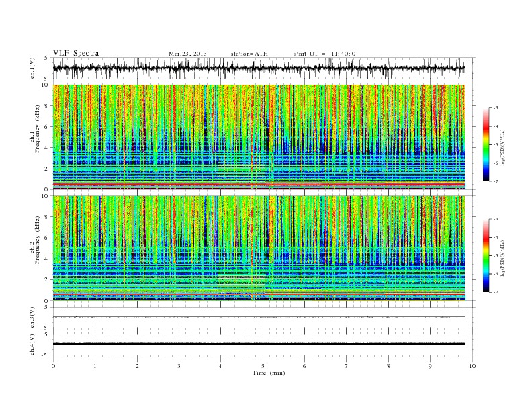532x411 pixels.
Task: Select the "Mar.23, 2013" date label
Action: 187,54
